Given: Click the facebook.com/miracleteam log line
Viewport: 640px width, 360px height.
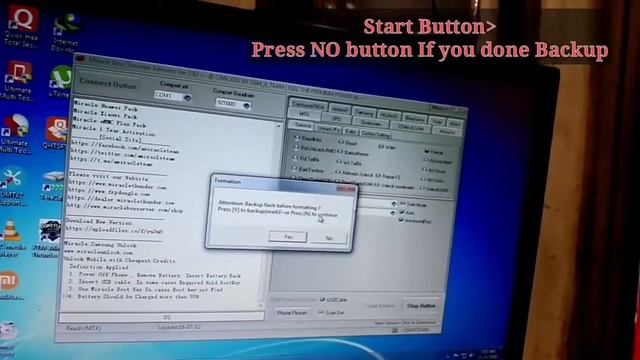Looking at the screenshot, I should coord(125,147).
